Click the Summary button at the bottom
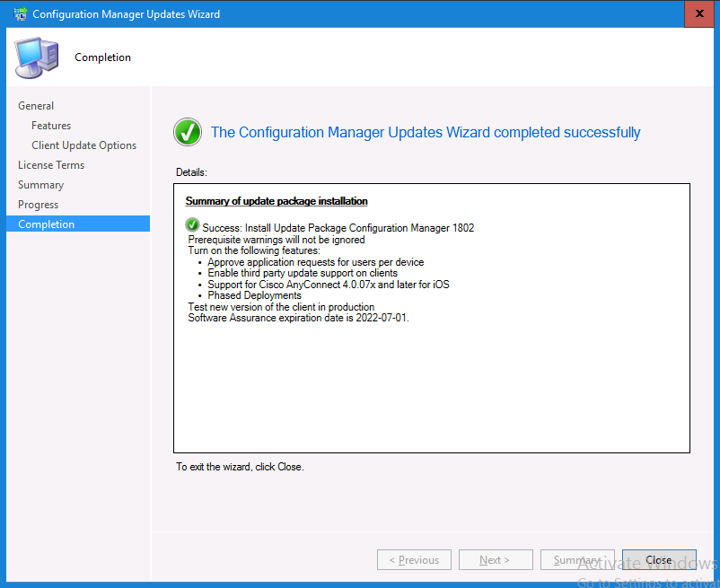The width and height of the screenshot is (720, 588). 577,560
